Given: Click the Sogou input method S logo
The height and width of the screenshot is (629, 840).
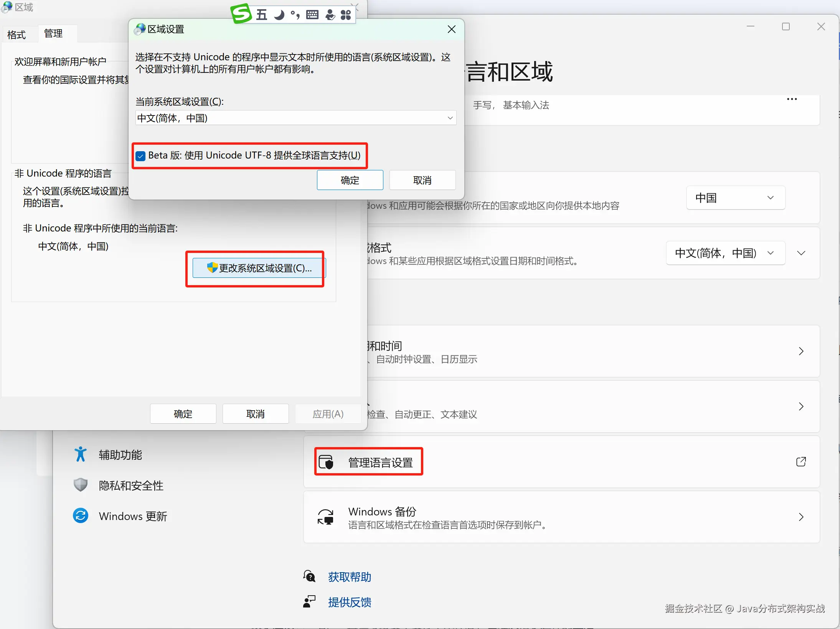Looking at the screenshot, I should (241, 14).
